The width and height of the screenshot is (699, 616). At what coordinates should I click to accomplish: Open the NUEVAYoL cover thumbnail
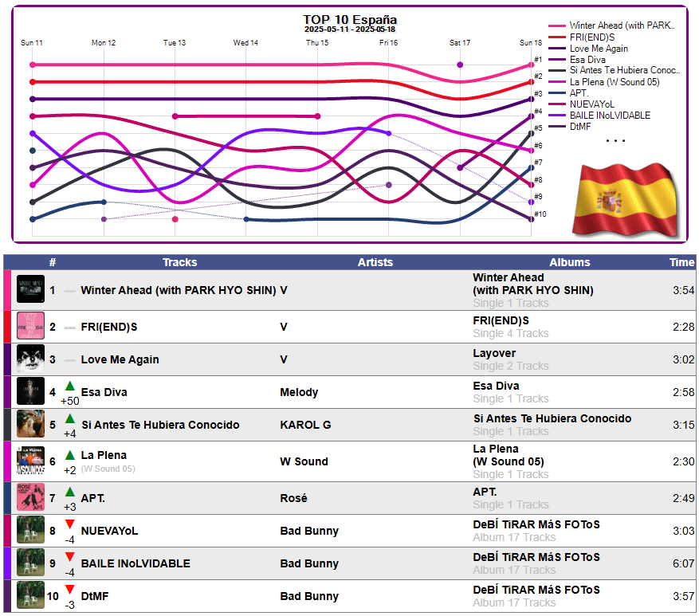point(30,529)
